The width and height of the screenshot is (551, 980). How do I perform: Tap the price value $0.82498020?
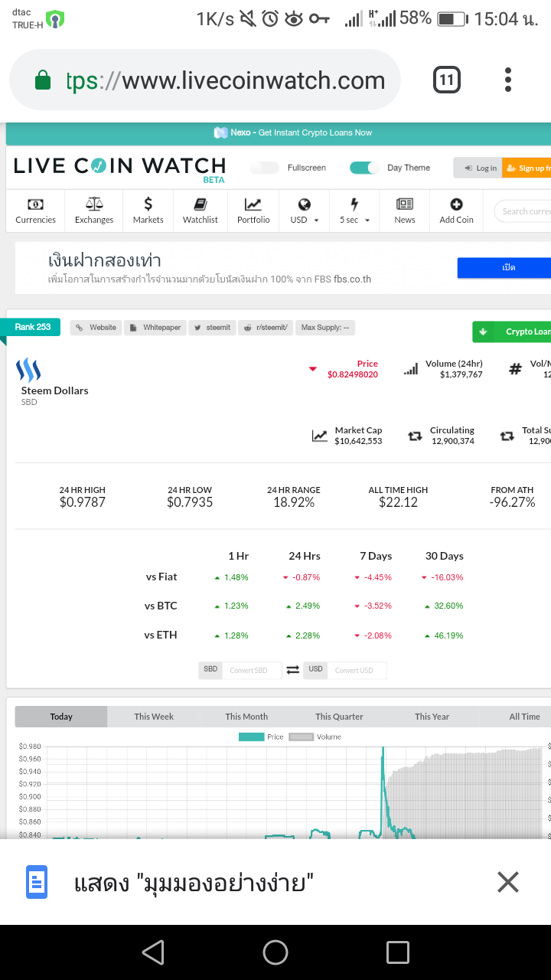(353, 374)
